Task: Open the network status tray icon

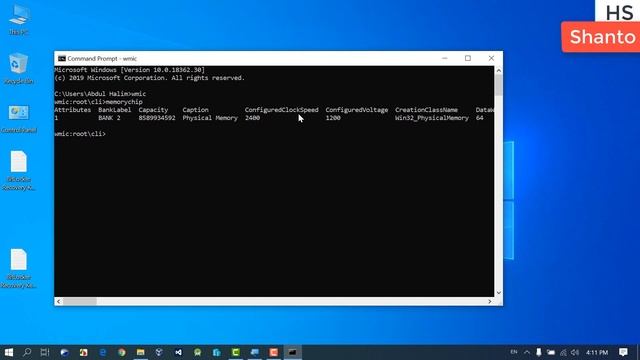Action: point(563,352)
